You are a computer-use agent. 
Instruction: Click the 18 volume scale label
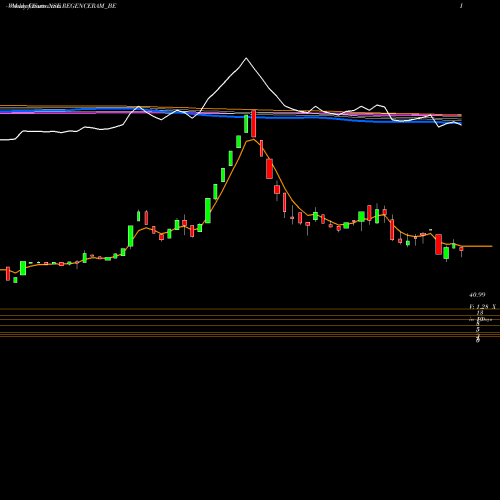[480, 313]
